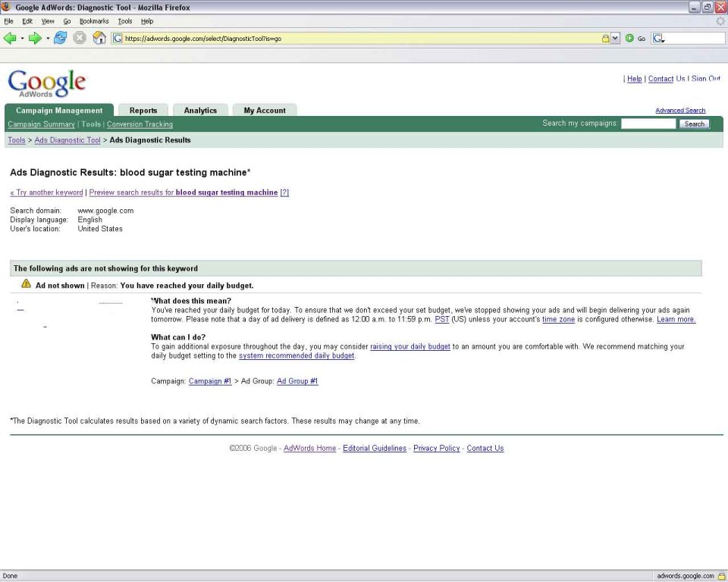Click the padlock icon in the address bar
728x582 pixels.
[x=605, y=39]
